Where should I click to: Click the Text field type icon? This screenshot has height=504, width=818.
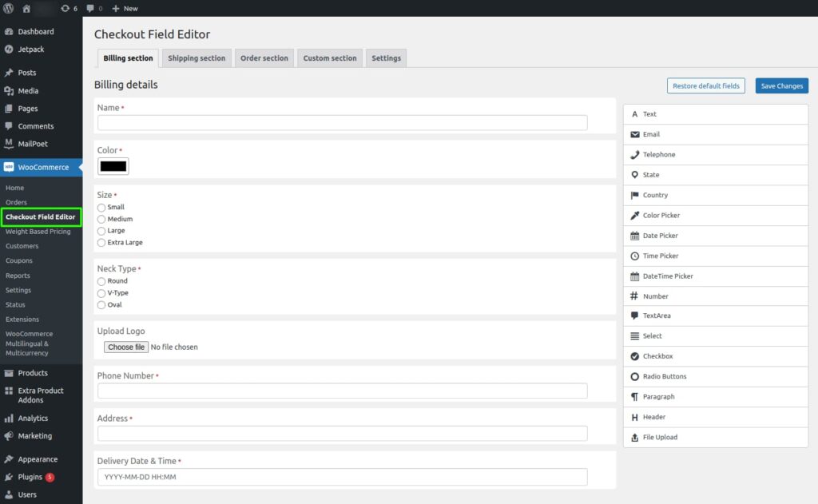click(x=634, y=114)
